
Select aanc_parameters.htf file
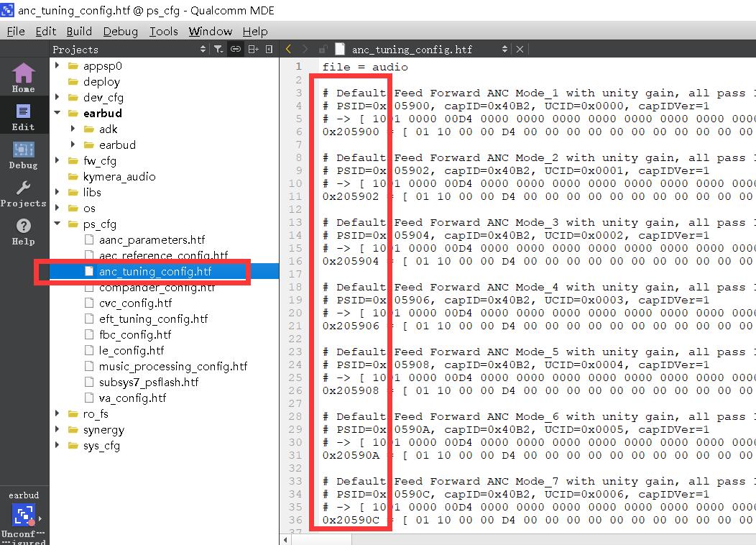(152, 239)
